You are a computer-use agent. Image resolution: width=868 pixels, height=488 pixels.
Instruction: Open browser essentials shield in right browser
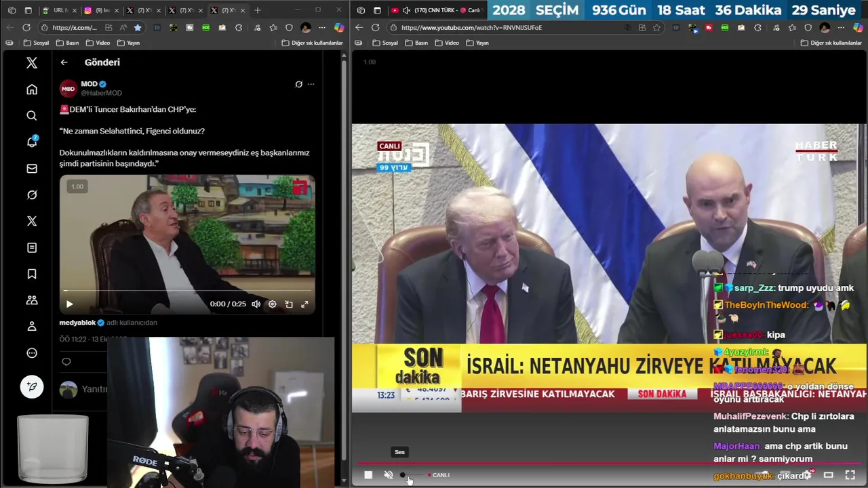point(808,28)
